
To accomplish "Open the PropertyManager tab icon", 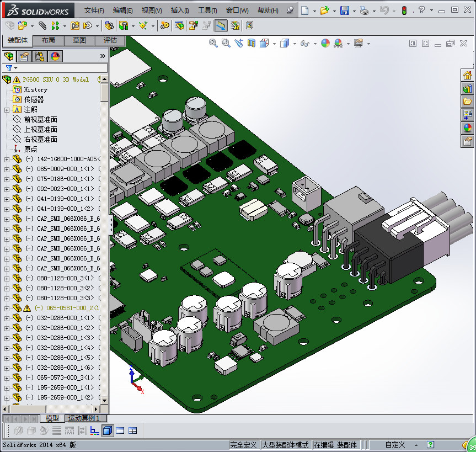I will [x=24, y=56].
